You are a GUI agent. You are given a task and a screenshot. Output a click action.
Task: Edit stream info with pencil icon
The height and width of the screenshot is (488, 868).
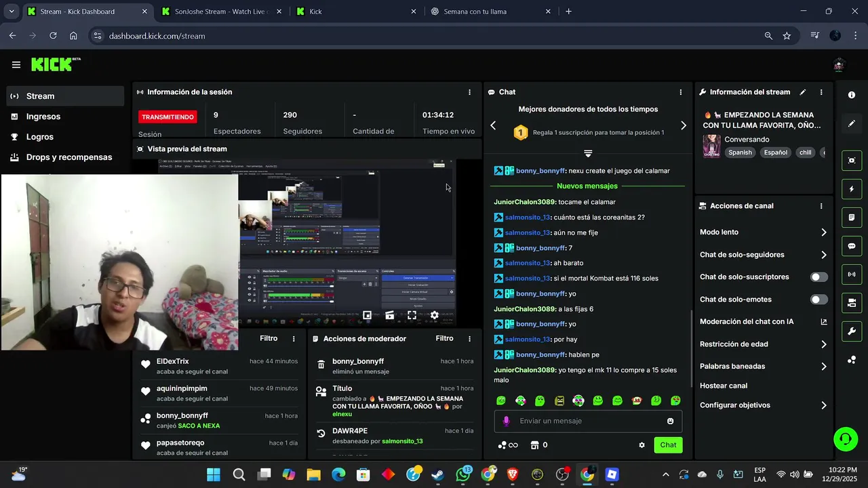(803, 92)
